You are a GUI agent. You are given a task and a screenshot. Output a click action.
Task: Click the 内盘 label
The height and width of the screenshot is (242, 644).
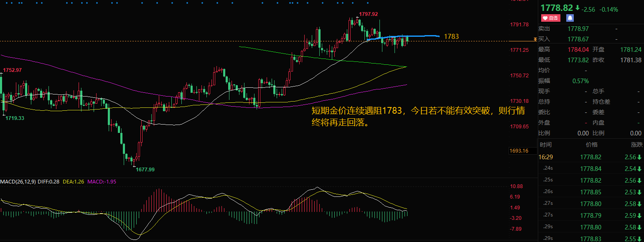tap(598, 122)
